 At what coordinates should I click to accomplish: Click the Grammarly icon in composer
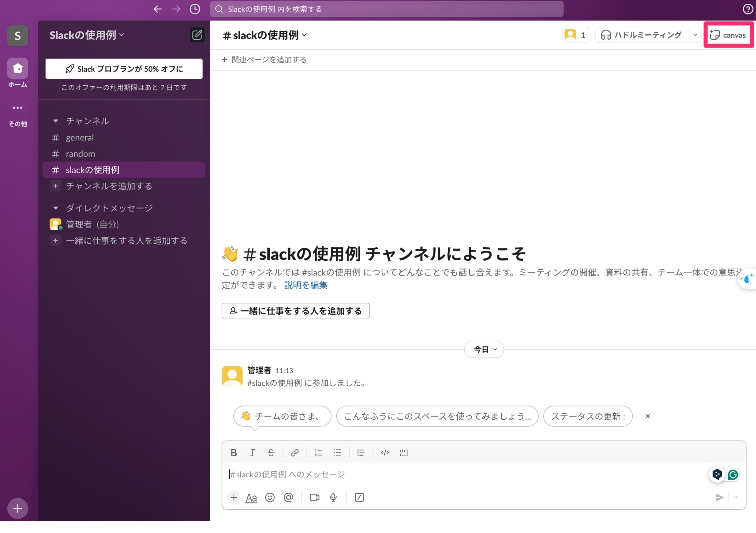[x=733, y=474]
